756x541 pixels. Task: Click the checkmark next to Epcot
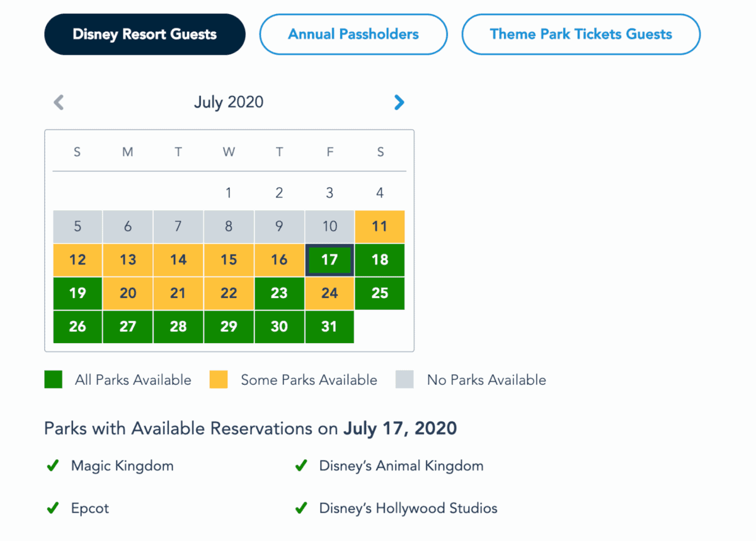coord(53,508)
